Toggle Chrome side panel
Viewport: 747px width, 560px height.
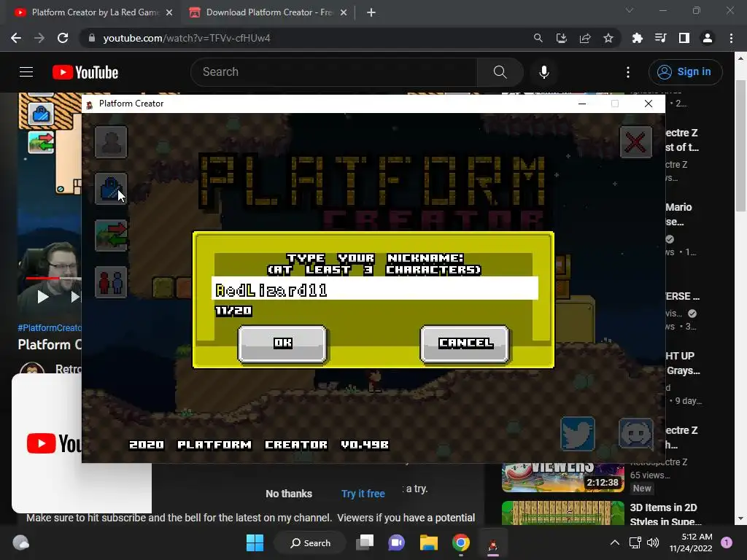684,38
